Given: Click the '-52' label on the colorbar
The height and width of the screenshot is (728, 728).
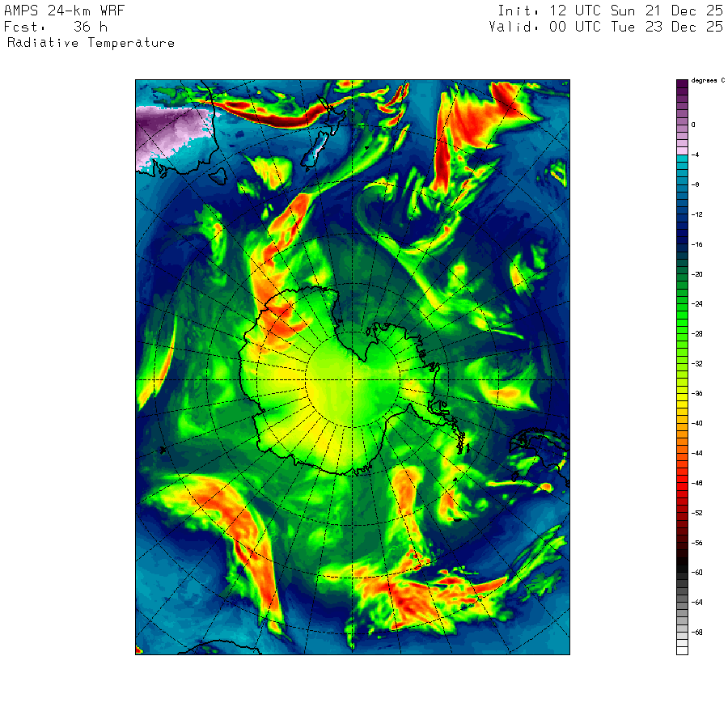Looking at the screenshot, I should pos(696,513).
